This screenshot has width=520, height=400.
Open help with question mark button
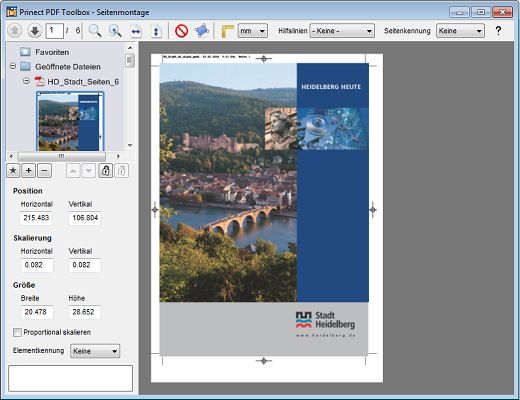[498, 31]
